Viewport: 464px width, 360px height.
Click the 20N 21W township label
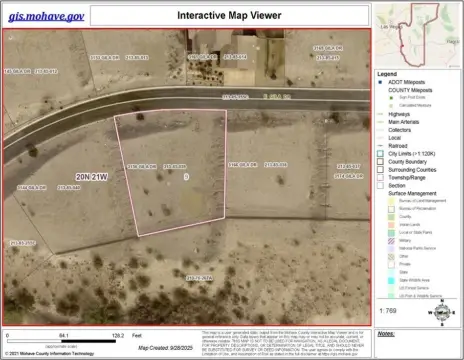(x=92, y=177)
